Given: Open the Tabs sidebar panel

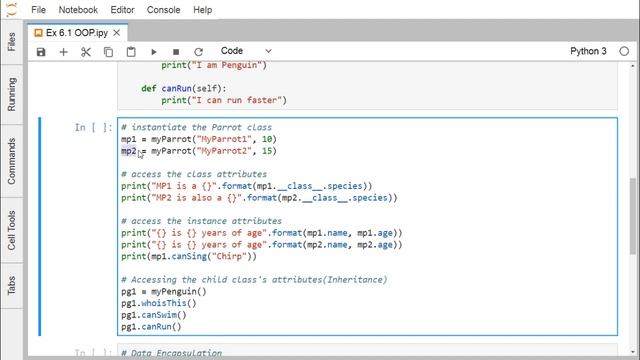Looking at the screenshot, I should (x=11, y=285).
